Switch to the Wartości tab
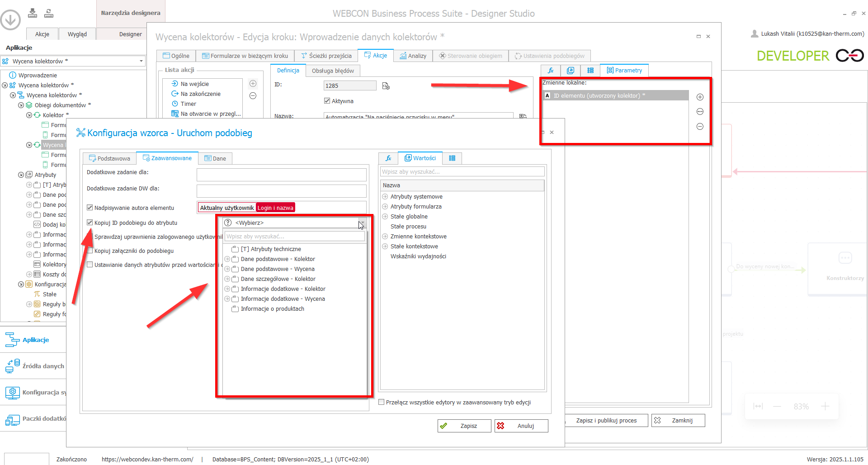Screen dimensions: 868x465 pyautogui.click(x=420, y=158)
